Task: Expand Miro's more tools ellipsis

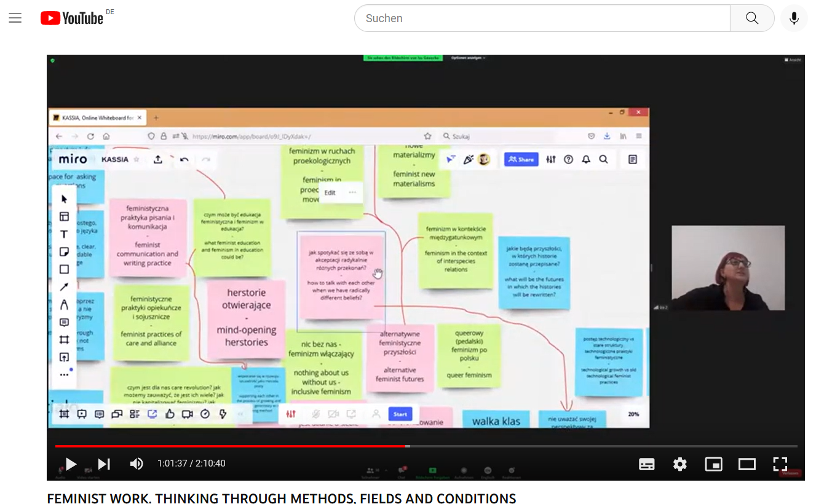Action: [x=64, y=374]
